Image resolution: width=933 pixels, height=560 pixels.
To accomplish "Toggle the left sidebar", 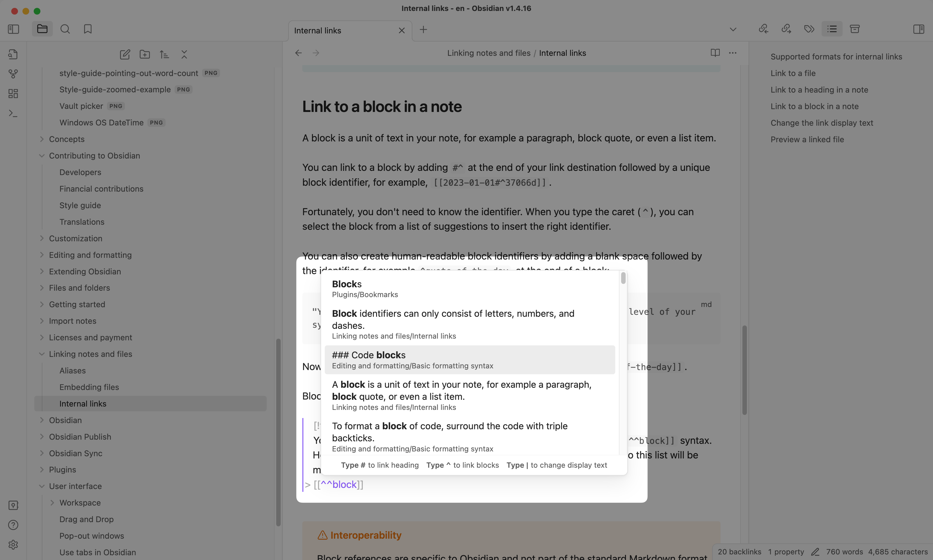I will 13,29.
